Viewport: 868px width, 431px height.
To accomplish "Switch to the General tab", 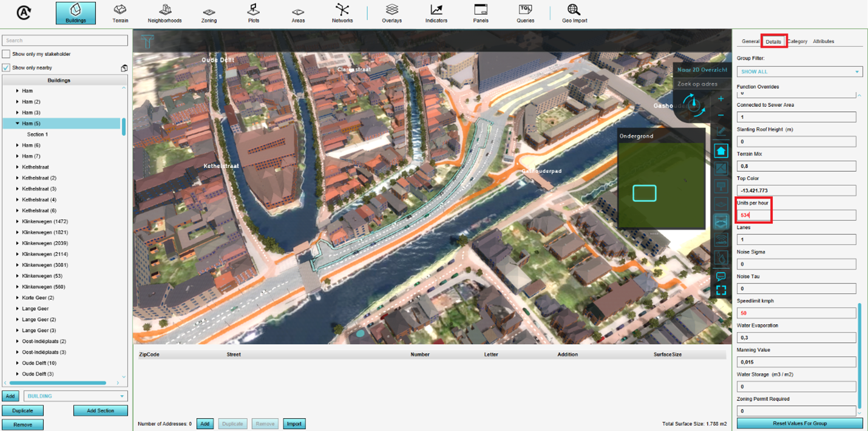I will (750, 41).
